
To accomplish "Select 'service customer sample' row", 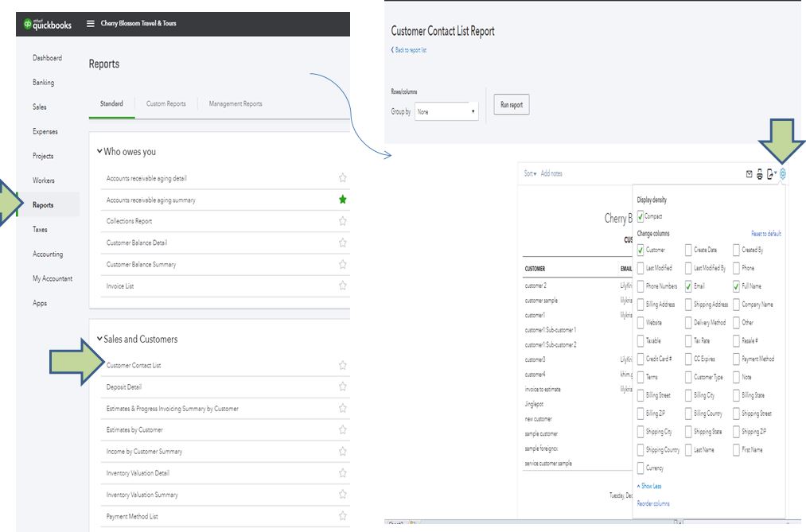I will 548,463.
